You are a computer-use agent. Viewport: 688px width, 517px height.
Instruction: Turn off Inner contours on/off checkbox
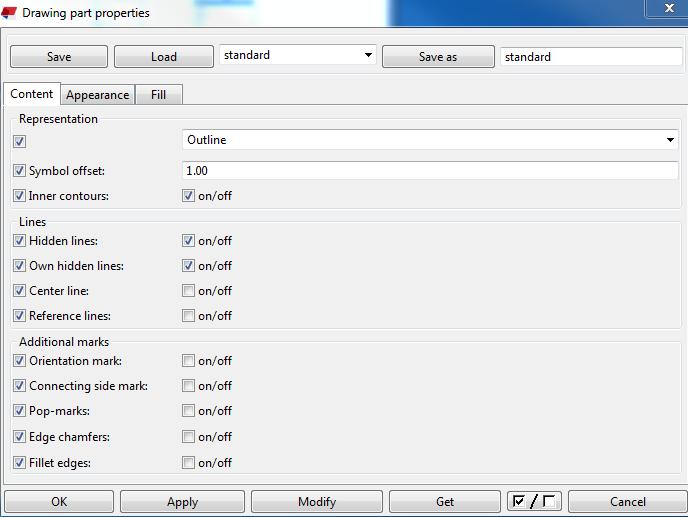pos(188,196)
